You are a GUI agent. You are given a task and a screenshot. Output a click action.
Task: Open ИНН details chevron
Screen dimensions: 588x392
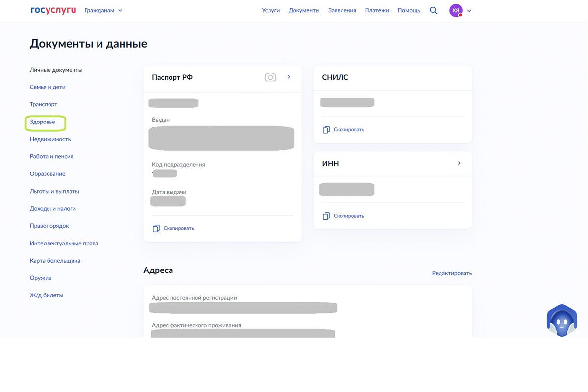(459, 163)
